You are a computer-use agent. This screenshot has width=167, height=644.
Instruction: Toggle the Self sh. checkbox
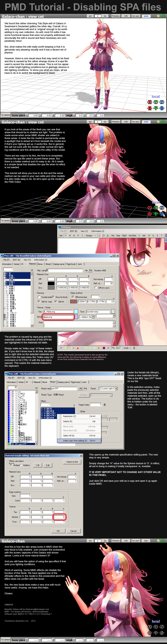point(56,301)
